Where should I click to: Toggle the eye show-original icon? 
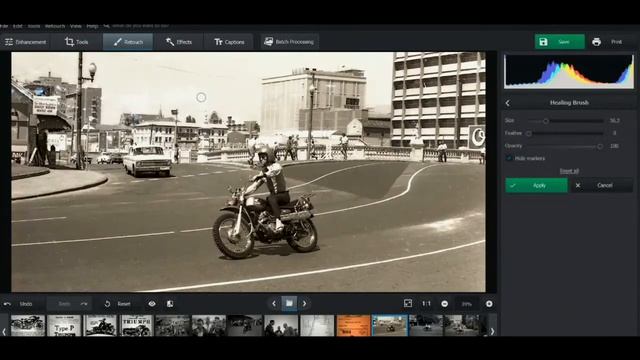(x=152, y=304)
